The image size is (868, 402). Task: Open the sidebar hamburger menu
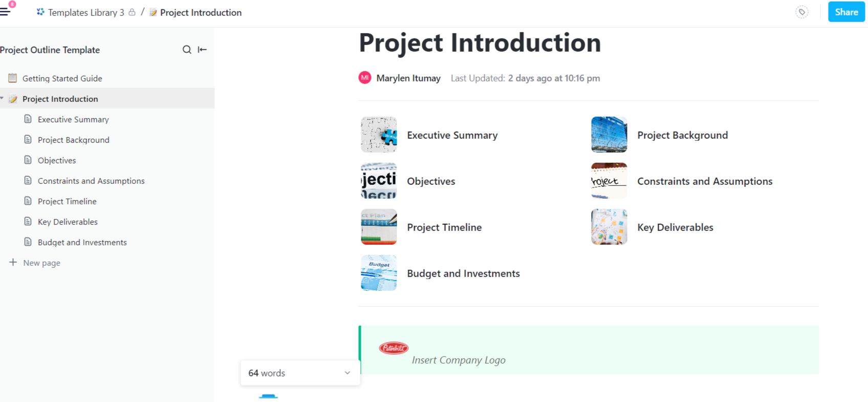(8, 12)
